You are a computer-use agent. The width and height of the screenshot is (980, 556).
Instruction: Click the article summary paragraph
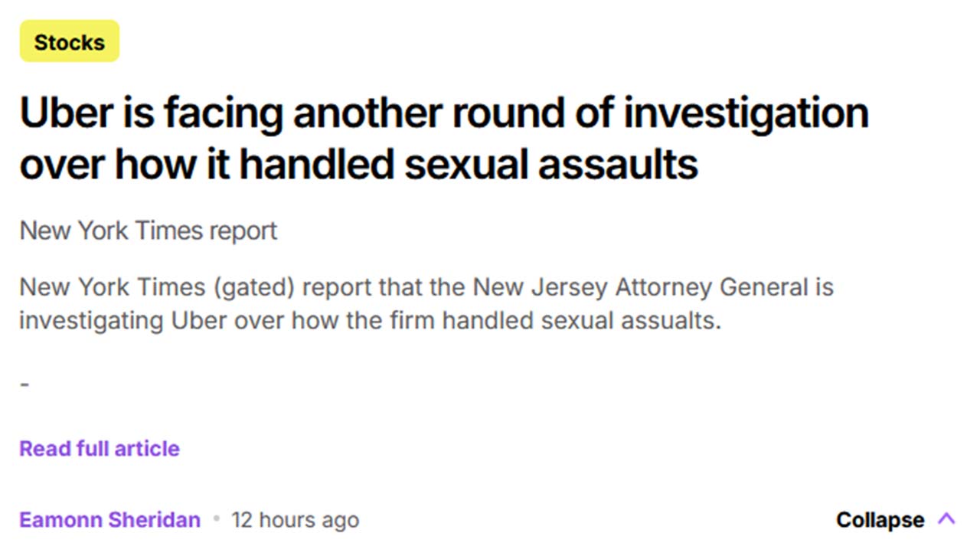coord(426,303)
